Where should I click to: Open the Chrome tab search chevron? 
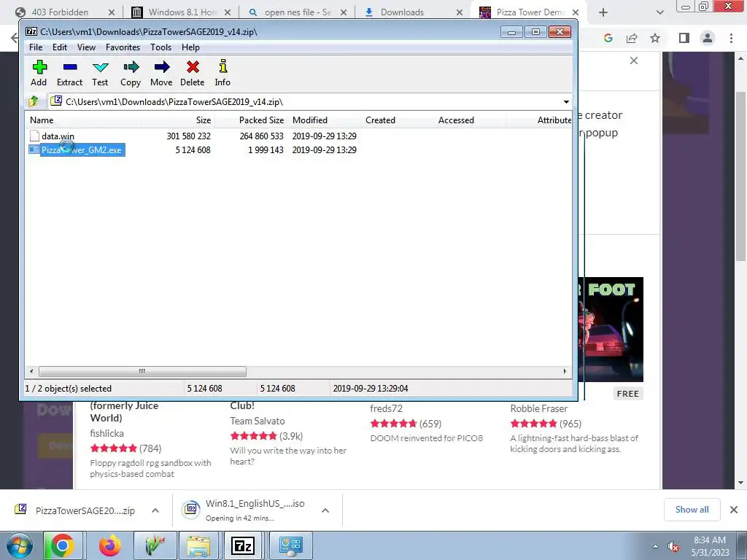pos(659,12)
